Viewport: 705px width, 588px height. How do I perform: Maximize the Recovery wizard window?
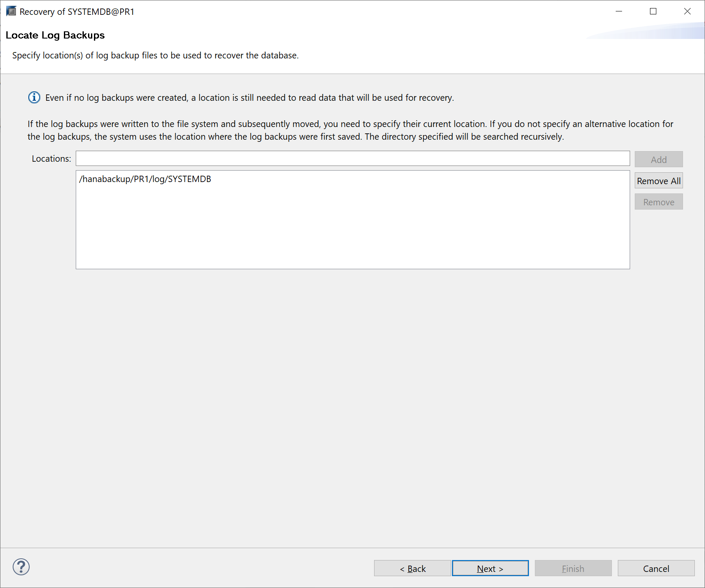point(653,11)
